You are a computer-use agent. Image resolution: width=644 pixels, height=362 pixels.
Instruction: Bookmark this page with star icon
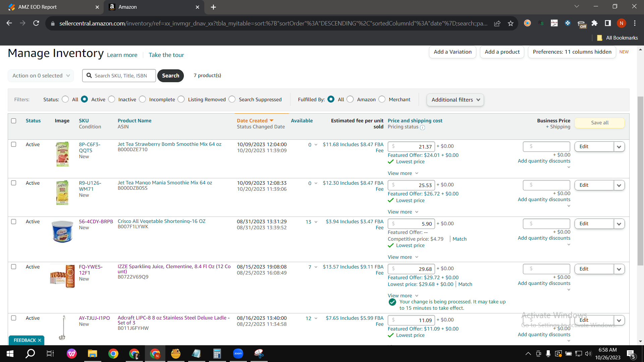511,23
